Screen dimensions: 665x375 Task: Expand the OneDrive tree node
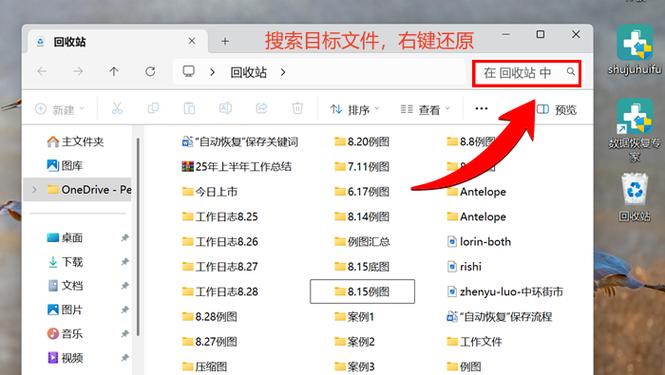point(35,190)
